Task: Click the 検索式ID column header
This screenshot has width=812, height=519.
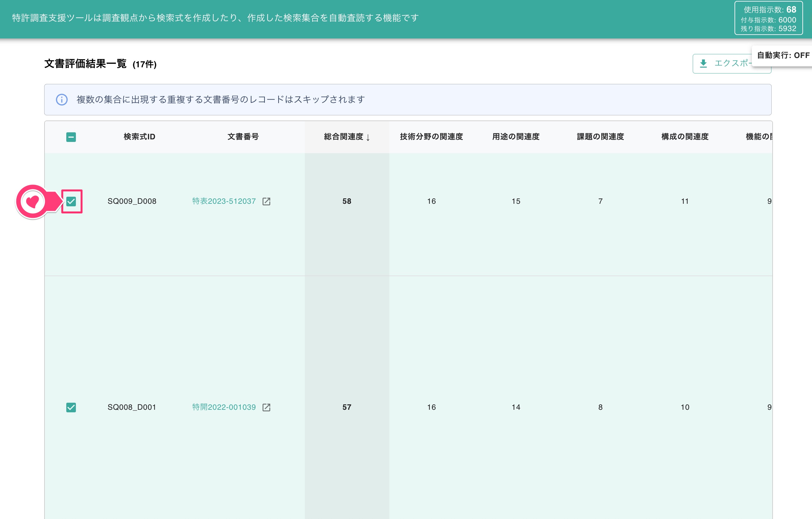Action: click(x=139, y=137)
